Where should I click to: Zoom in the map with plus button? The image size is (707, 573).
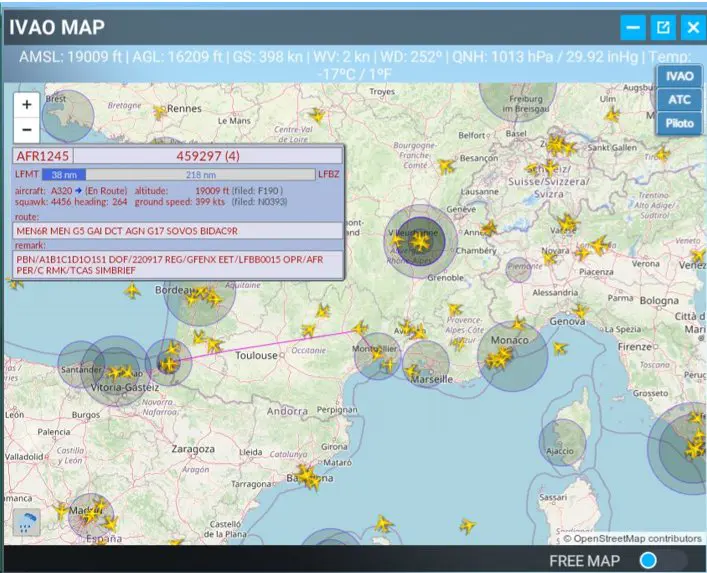(x=27, y=105)
